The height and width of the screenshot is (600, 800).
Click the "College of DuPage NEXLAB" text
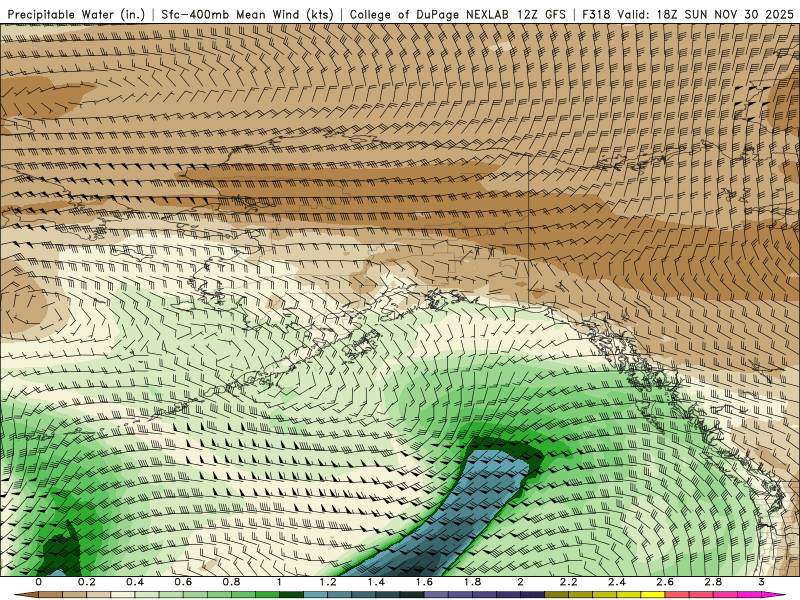(x=429, y=14)
